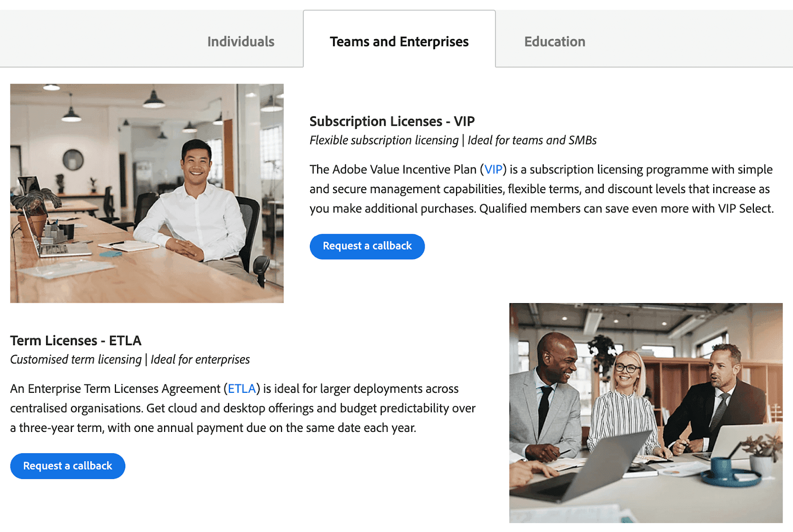Follow the blue VIP hyperlink
793x532 pixels.
493,170
